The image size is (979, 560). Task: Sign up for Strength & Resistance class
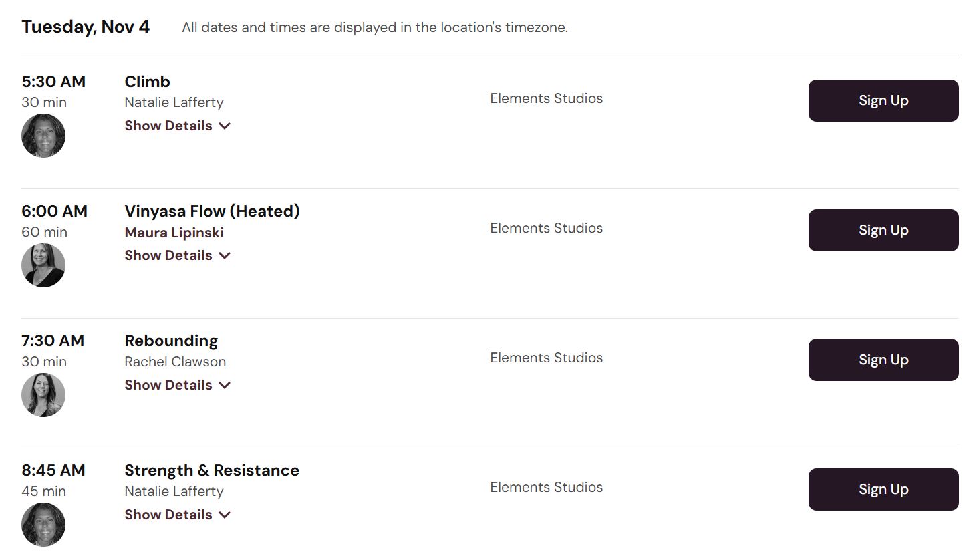point(883,489)
